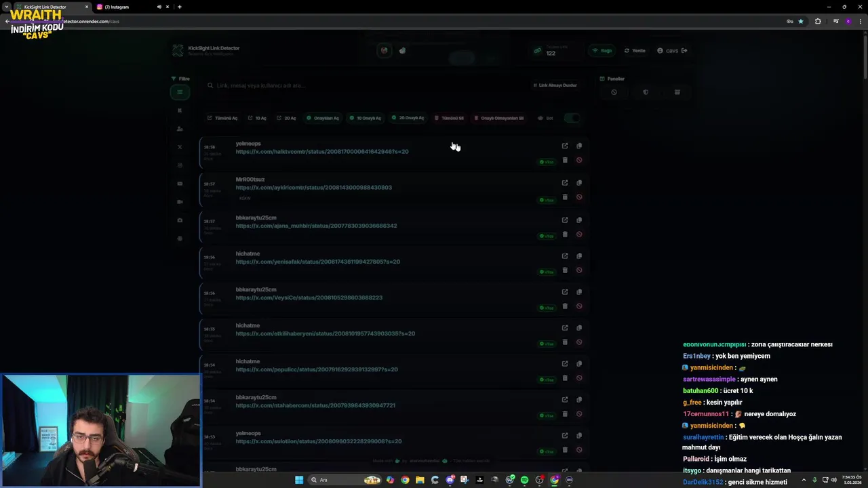
Task: Copy the ajans_muhbir link
Action: (x=579, y=220)
